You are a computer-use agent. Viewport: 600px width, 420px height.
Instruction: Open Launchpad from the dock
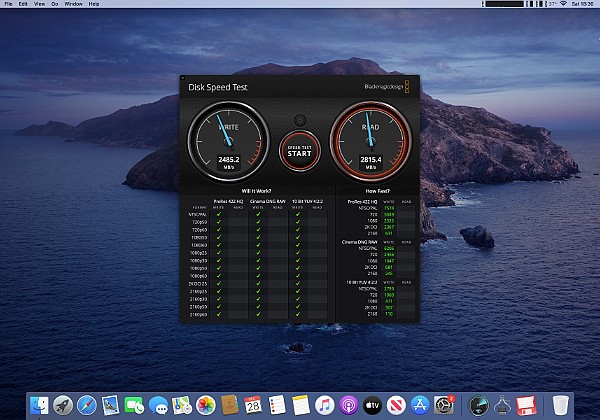(64, 404)
